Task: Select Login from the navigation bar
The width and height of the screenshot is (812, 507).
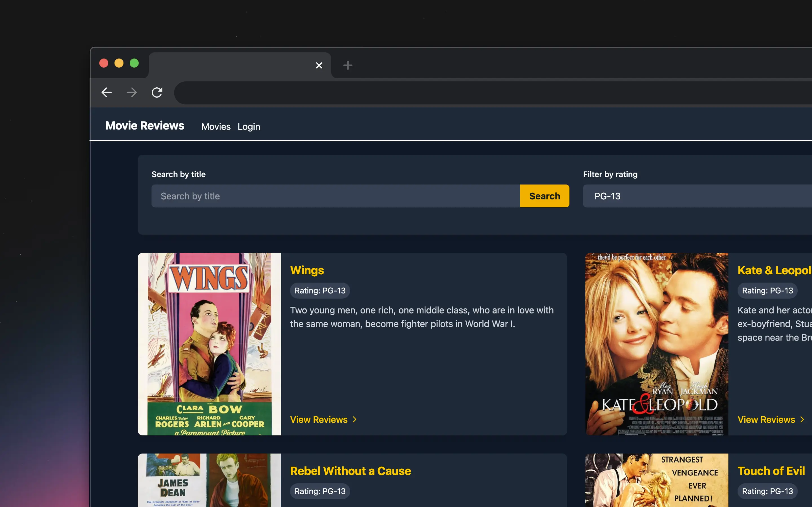Action: coord(249,126)
